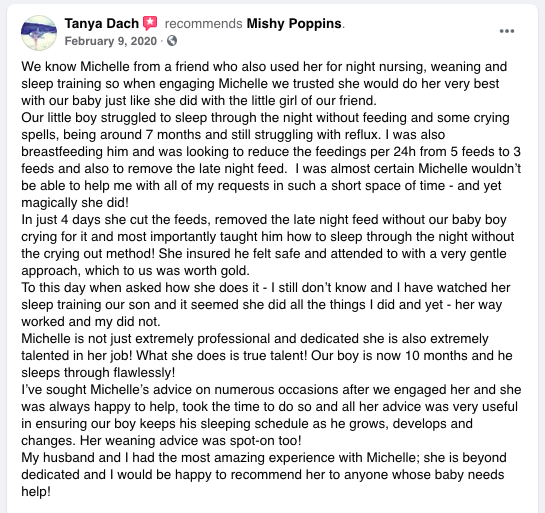Image resolution: width=545 pixels, height=513 pixels.
Task: Click the sentence 'Her weaning advice was spot-on too!'
Action: pyautogui.click(x=190, y=441)
